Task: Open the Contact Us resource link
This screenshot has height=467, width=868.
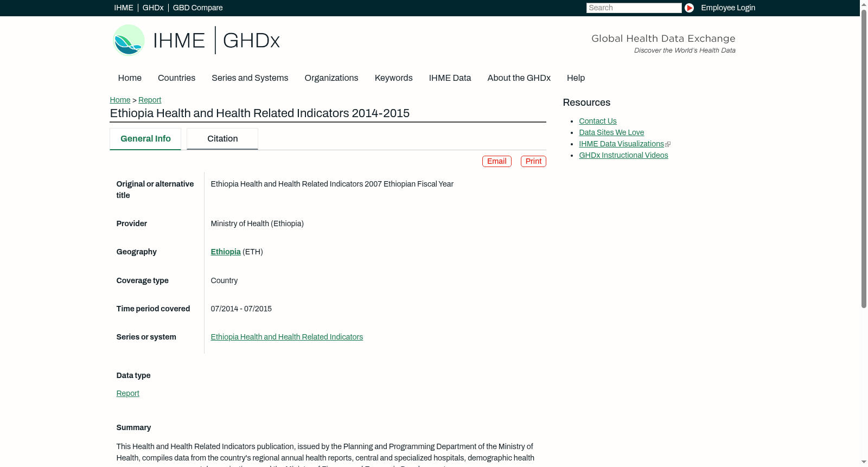Action: pos(598,121)
